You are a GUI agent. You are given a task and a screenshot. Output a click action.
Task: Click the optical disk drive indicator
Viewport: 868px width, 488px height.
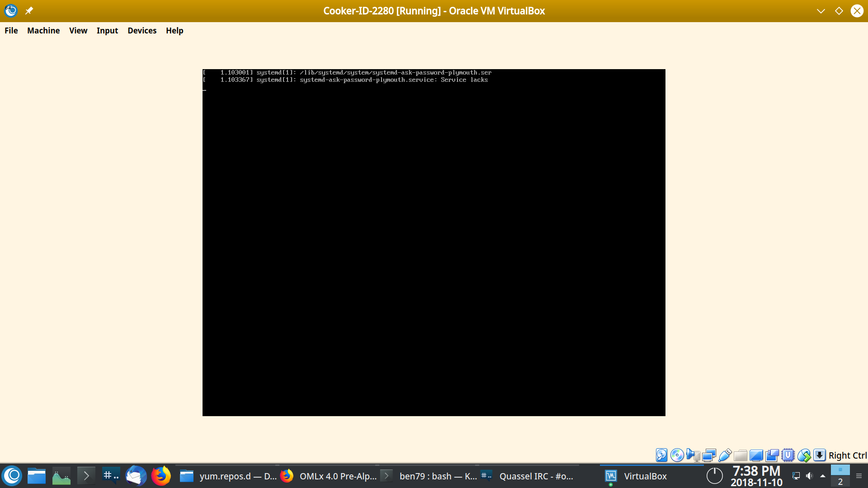click(x=677, y=455)
